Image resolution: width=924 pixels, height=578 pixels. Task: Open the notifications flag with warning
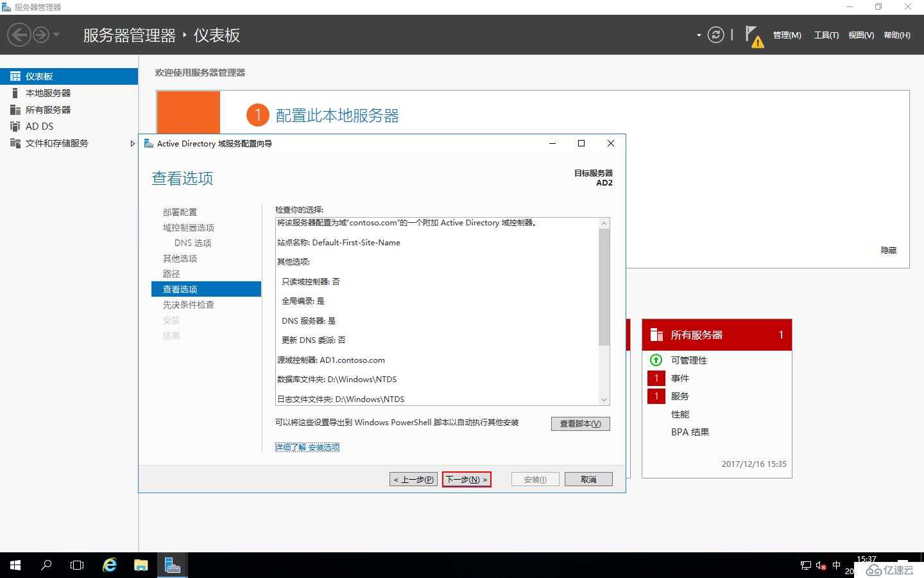click(754, 36)
